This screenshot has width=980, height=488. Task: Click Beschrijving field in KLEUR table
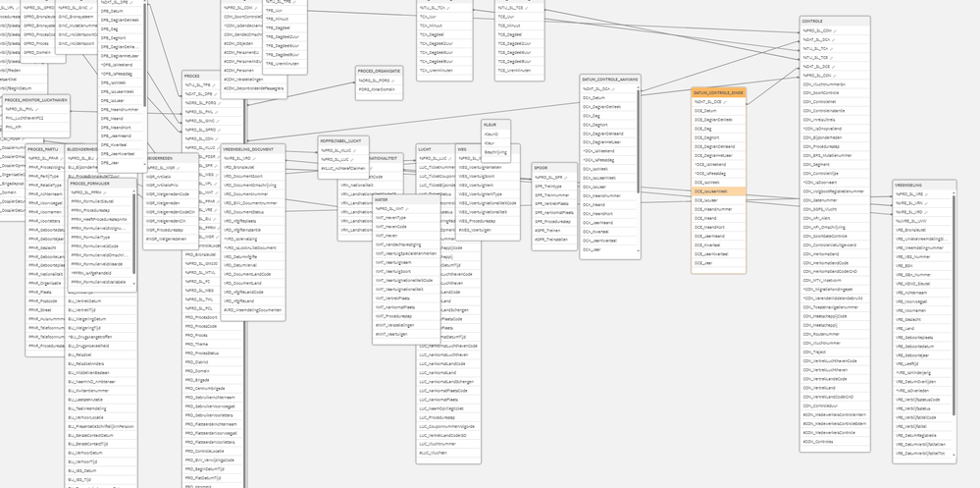[495, 152]
